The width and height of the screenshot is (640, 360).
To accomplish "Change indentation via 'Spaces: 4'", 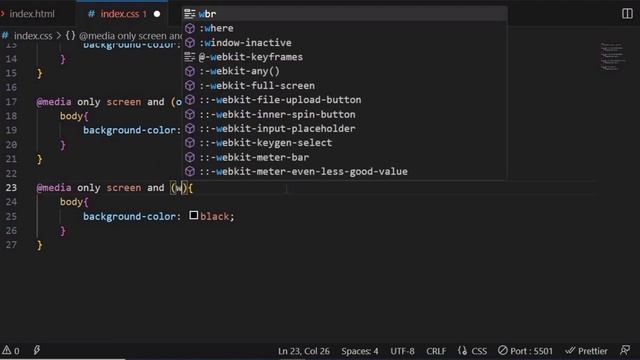I will (360, 351).
